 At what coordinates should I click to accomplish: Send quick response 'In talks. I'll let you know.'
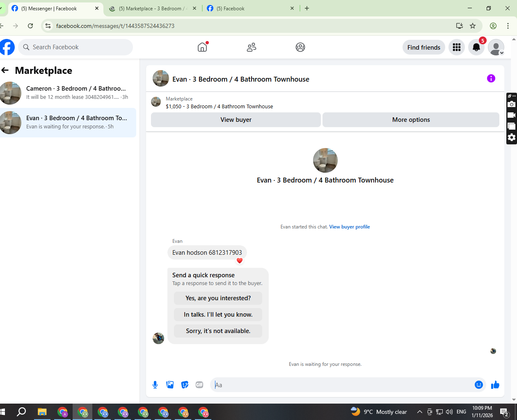(218, 315)
